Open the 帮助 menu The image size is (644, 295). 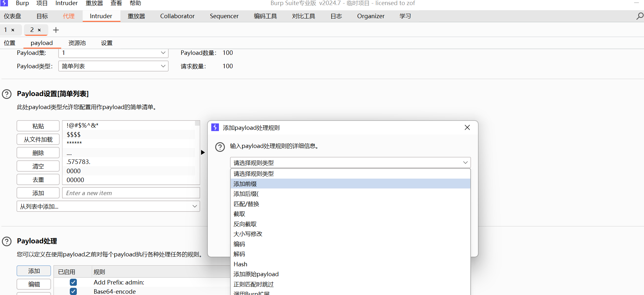[x=135, y=3]
